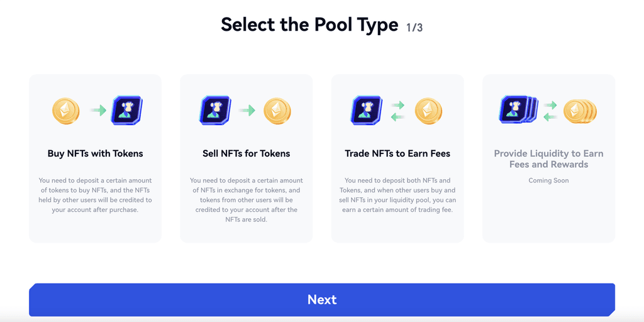This screenshot has height=322, width=644.
Task: Choose the Trade NFTs to Earn Fees pool
Action: point(397,153)
